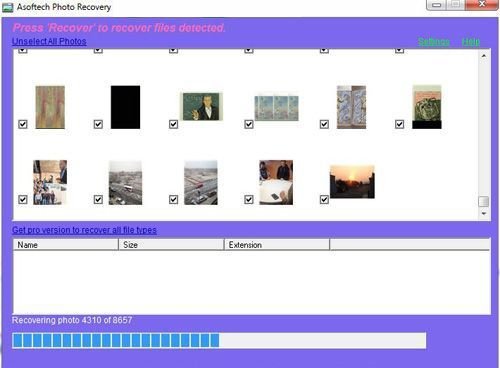Click the blue recovery progress bar
This screenshot has width=500, height=368.
tap(219, 340)
